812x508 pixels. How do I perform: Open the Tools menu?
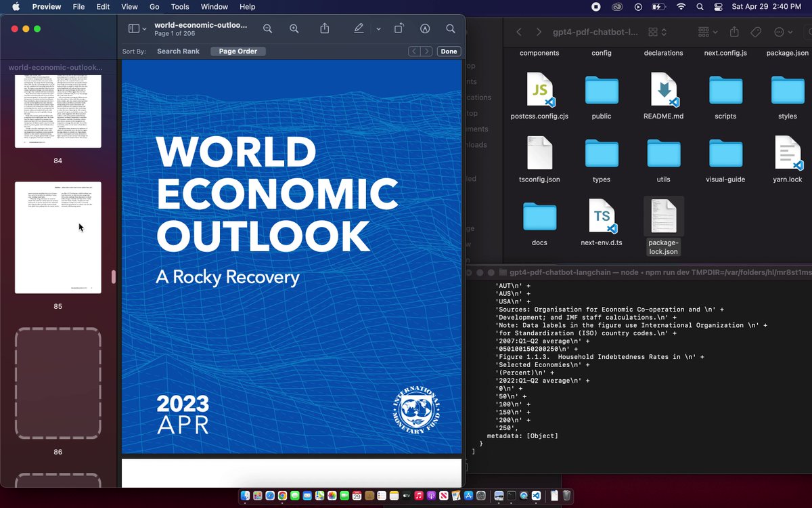(x=180, y=7)
